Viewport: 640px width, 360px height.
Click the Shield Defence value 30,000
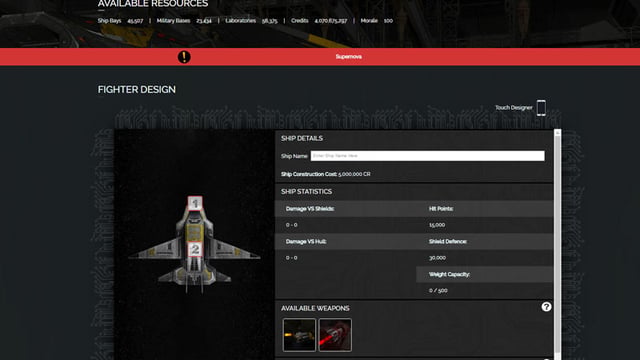[437, 258]
